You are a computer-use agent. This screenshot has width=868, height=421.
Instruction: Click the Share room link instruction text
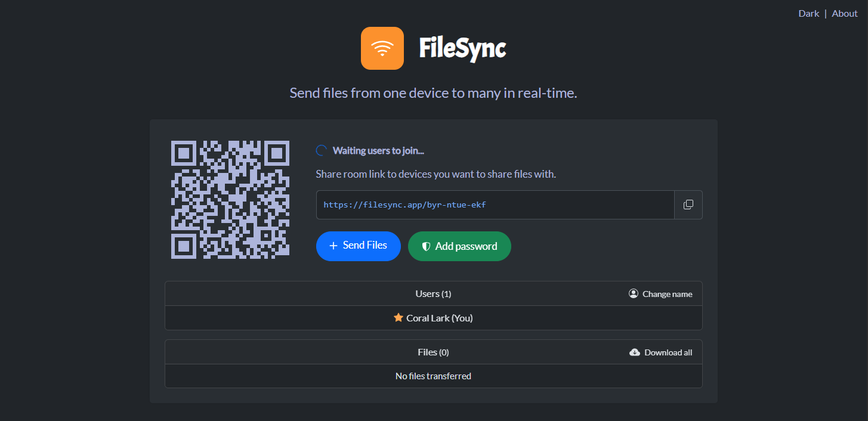435,175
